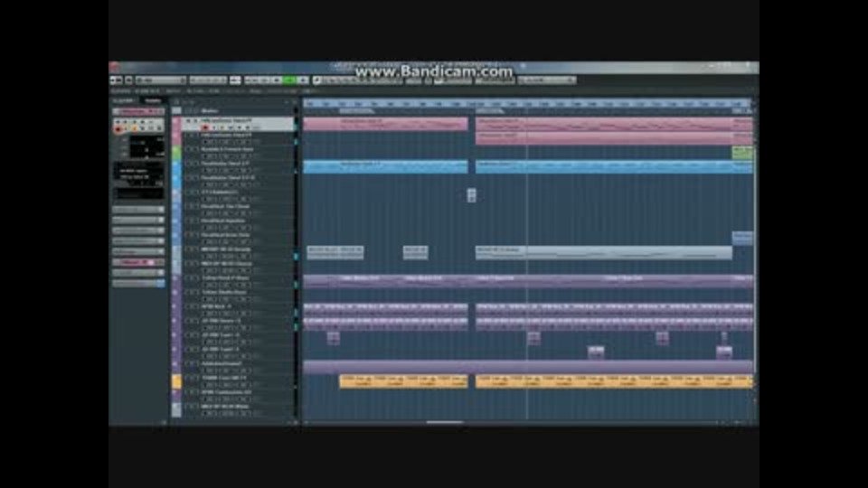
Task: Click the horizontal scrollbar thumb under the arrangement
Action: pos(445,423)
